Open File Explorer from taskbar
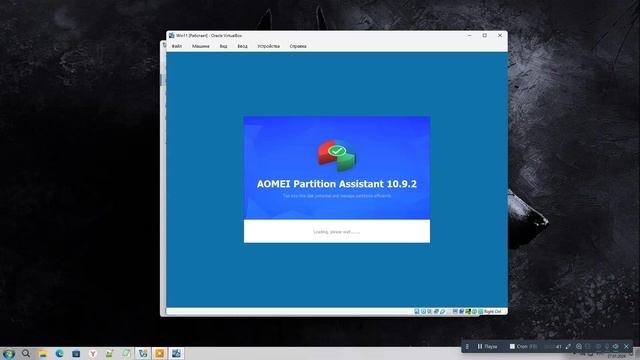 43,353
